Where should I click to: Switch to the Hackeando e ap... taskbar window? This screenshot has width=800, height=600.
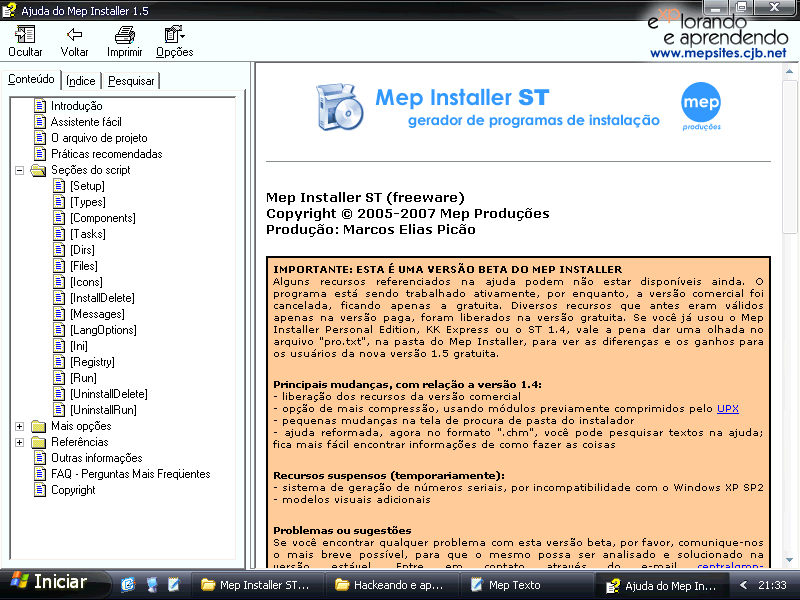coord(392,585)
